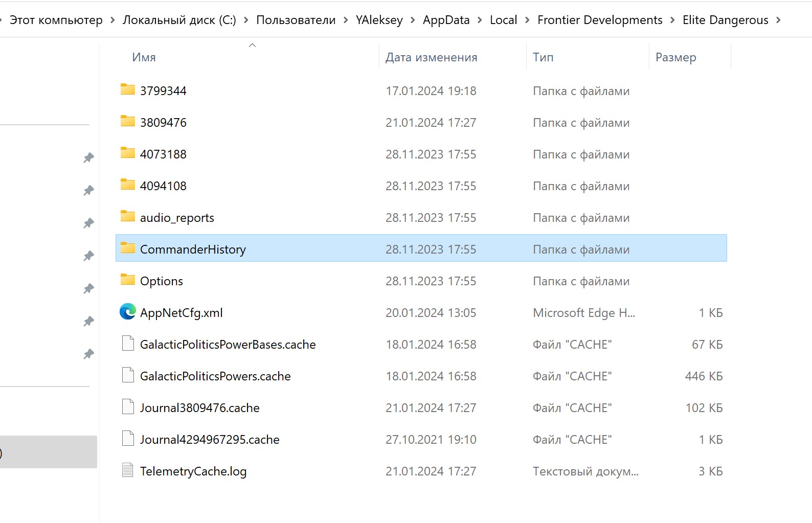Select folder name 4073188
Image resolution: width=812 pixels, height=523 pixels.
pos(163,154)
